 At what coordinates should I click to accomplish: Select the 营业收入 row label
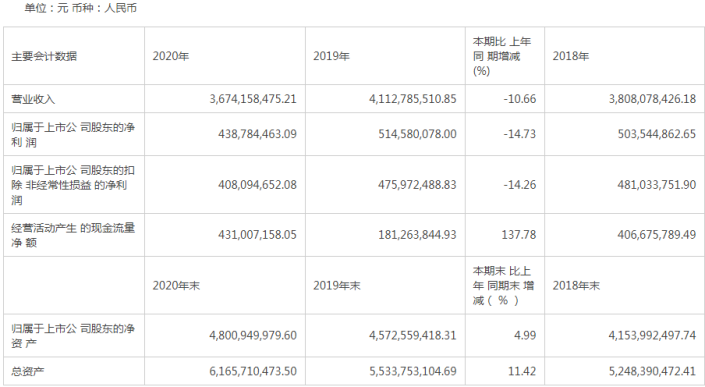[74, 99]
